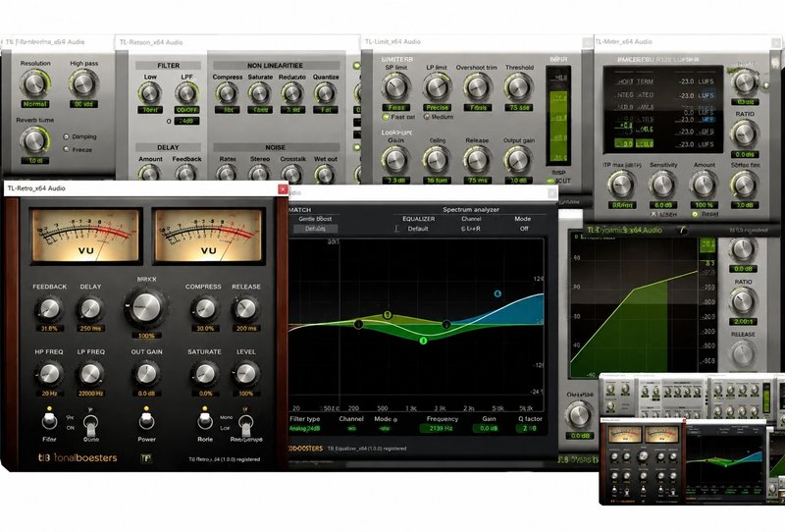Click the Reset button in TL-Meter

pyautogui.click(x=696, y=214)
